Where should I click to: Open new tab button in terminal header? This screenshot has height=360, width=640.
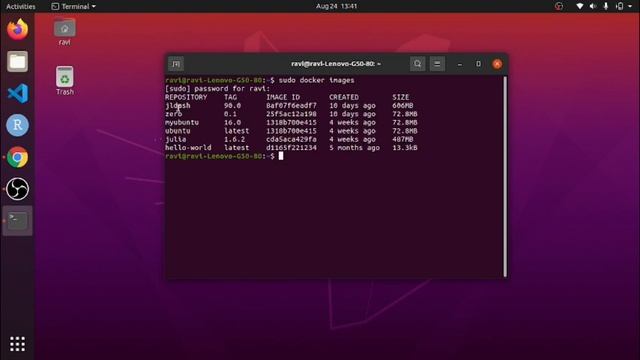tap(176, 64)
